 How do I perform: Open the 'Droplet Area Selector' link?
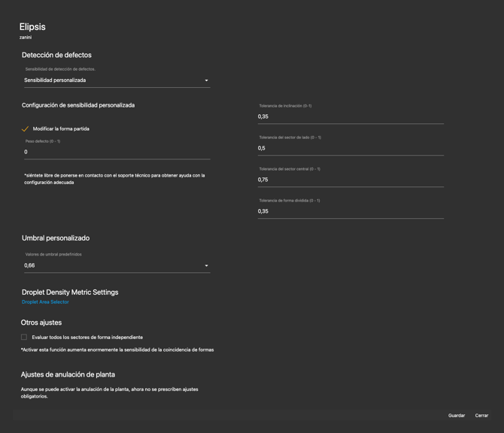point(45,302)
